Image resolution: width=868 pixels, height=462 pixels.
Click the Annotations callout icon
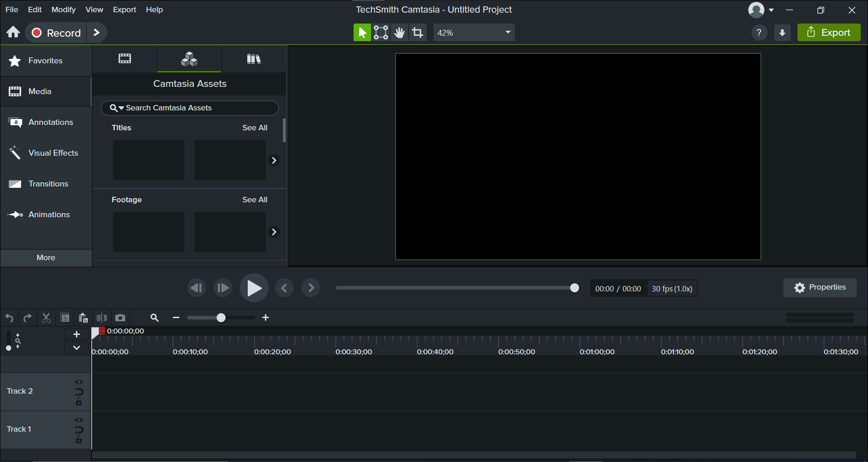(15, 122)
